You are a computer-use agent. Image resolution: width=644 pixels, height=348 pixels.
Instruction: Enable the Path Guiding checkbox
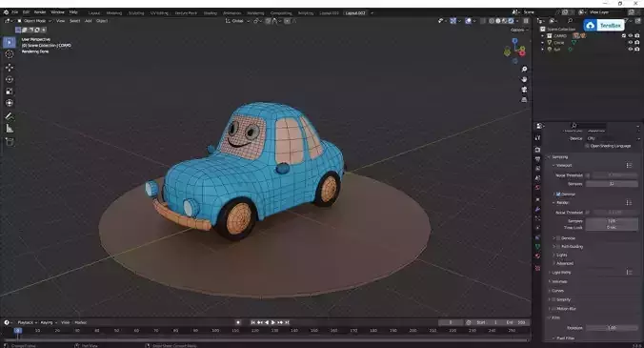[558, 247]
